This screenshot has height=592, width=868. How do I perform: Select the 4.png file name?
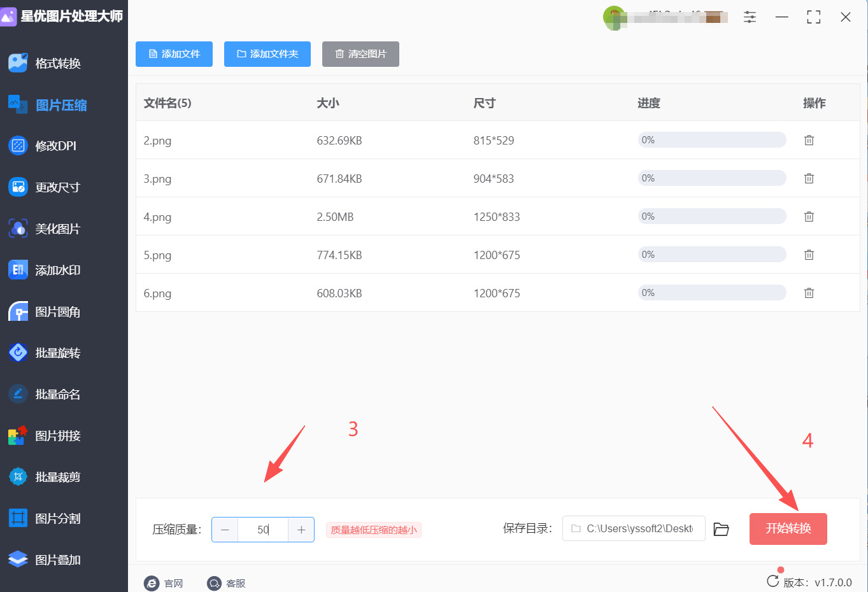tap(157, 217)
